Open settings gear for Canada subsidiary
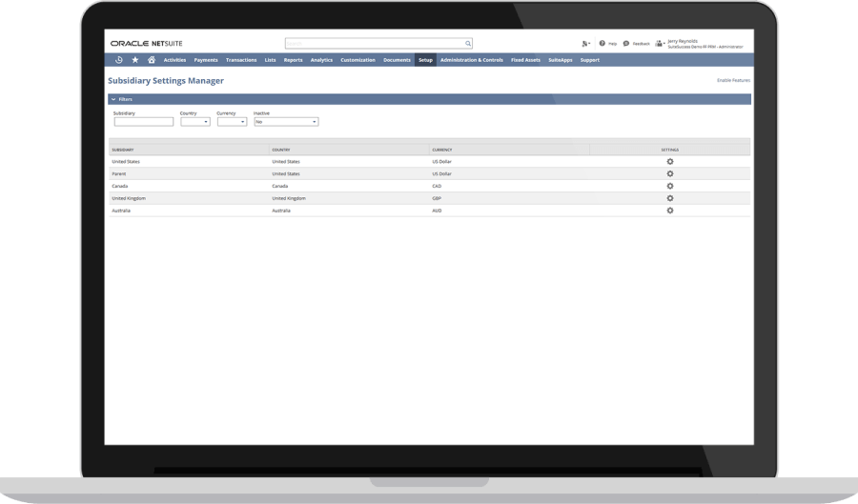This screenshot has height=504, width=858. pyautogui.click(x=670, y=187)
